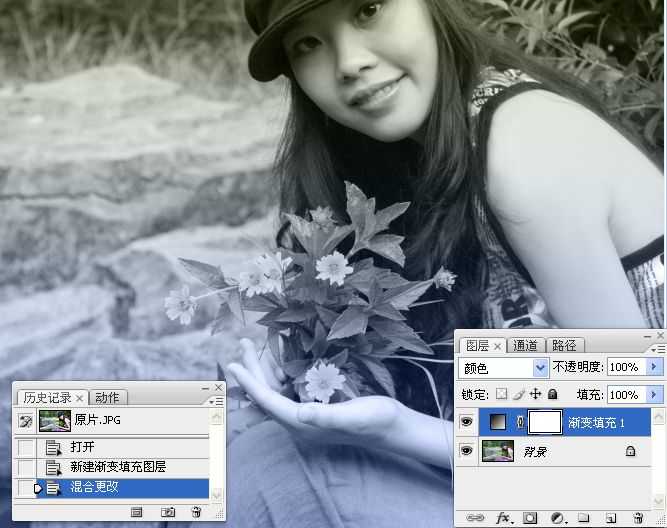Click Layers panel scroll down arrow
667x528 pixels.
659,501
